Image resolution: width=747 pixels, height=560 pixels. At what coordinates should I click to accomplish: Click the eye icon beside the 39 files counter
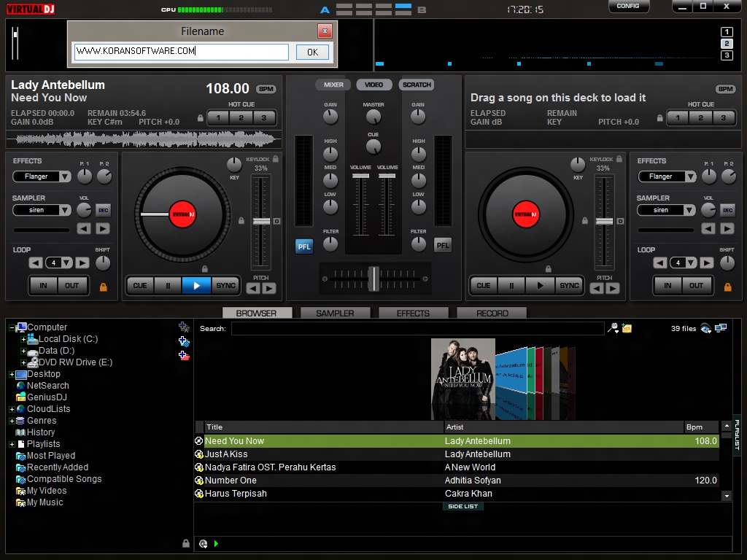(705, 328)
